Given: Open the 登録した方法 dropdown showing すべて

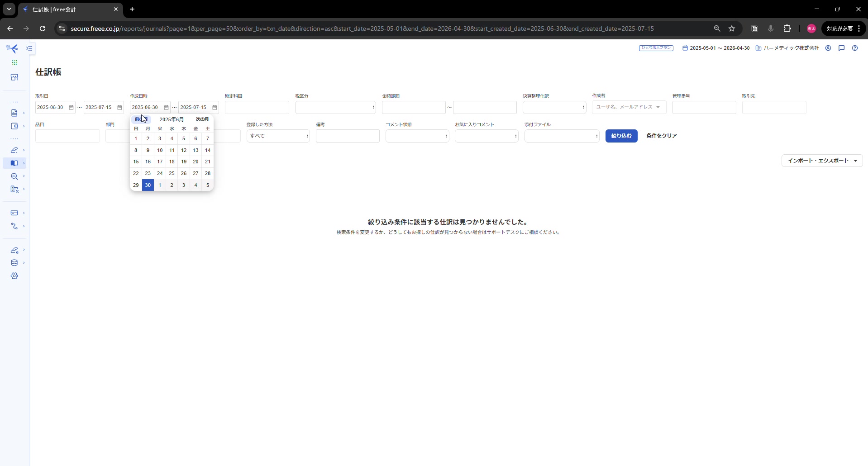Looking at the screenshot, I should tap(278, 136).
